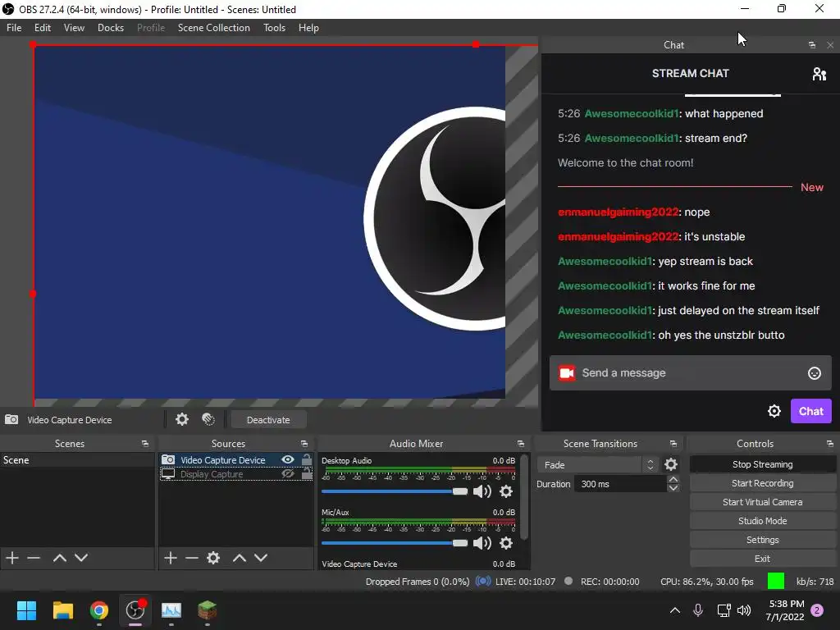The image size is (840, 630).
Task: Show hidden system tray icons chevron
Action: 675,610
